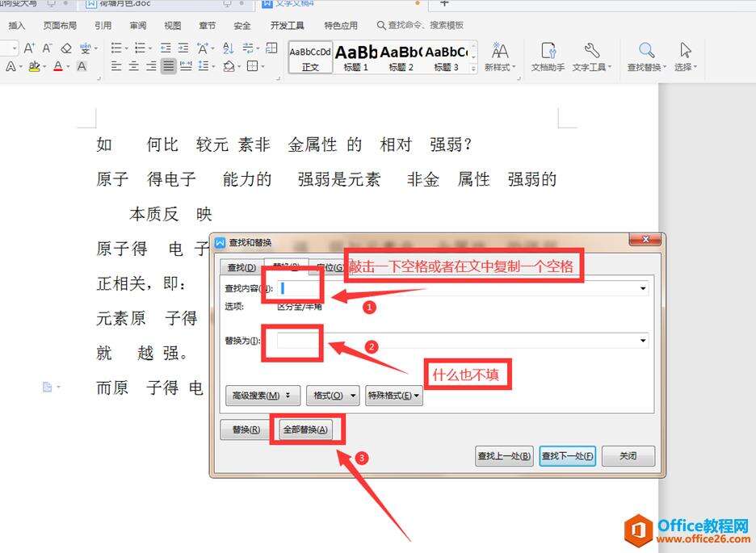Open 替换为 field history dropdown
The width and height of the screenshot is (756, 553).
[x=643, y=340]
